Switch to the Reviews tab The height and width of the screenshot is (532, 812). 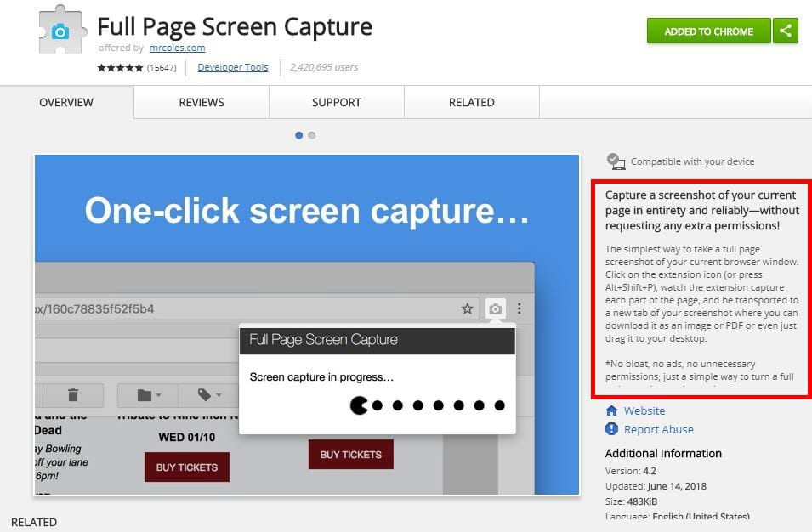click(x=202, y=102)
